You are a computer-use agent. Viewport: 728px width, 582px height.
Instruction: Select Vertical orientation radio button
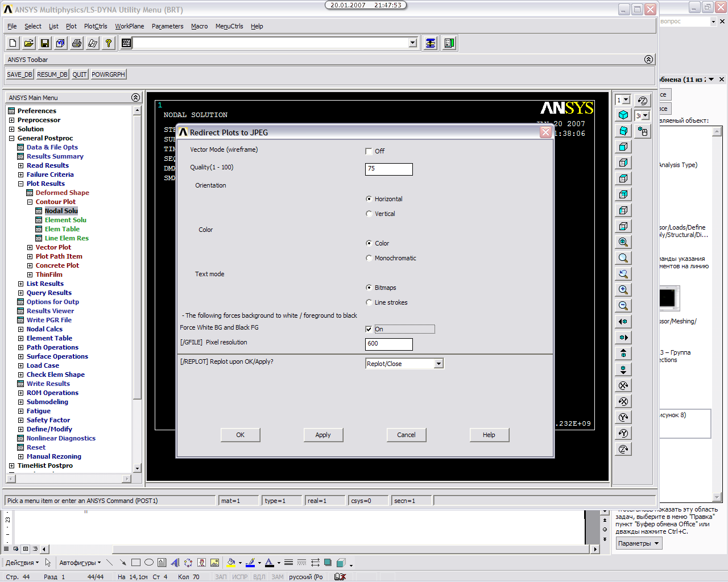pyautogui.click(x=369, y=214)
